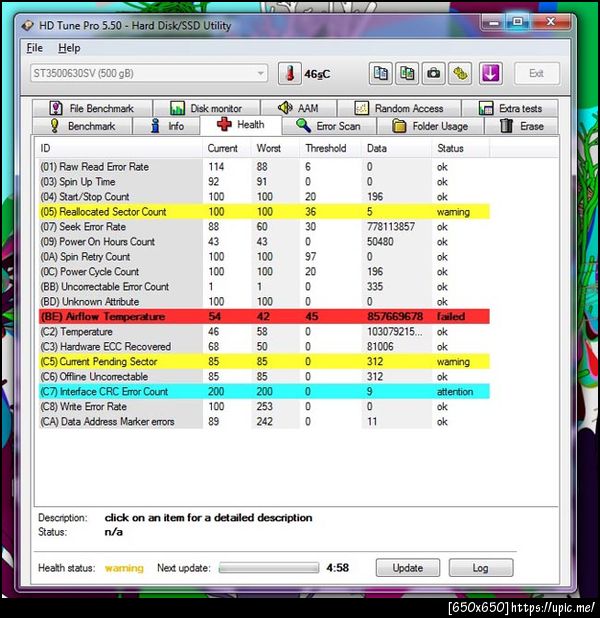Image resolution: width=600 pixels, height=618 pixels.
Task: Select the (05) Reallocated Sector Count row
Action: pos(264,212)
